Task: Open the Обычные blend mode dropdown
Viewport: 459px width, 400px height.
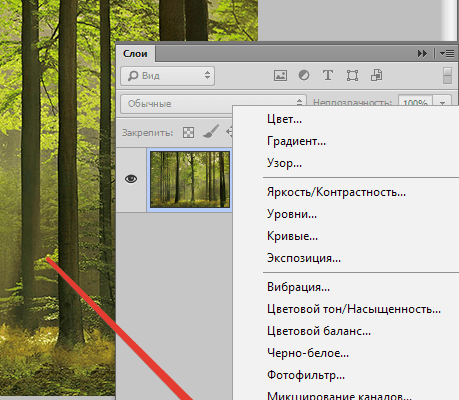Action: 213,104
